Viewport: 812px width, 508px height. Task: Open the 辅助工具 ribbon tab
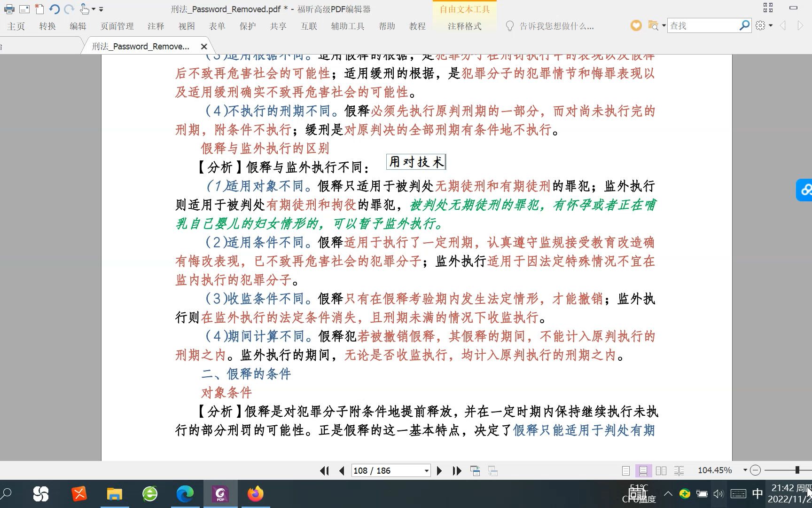[348, 26]
